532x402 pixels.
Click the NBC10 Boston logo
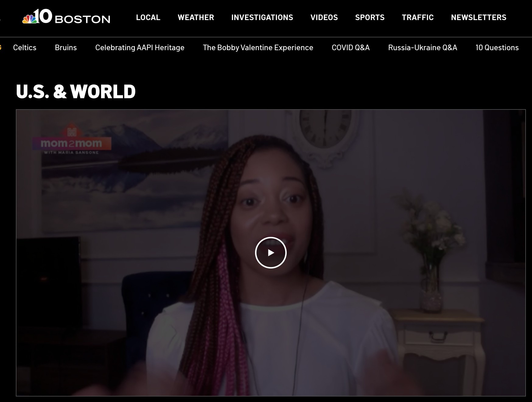pos(66,17)
